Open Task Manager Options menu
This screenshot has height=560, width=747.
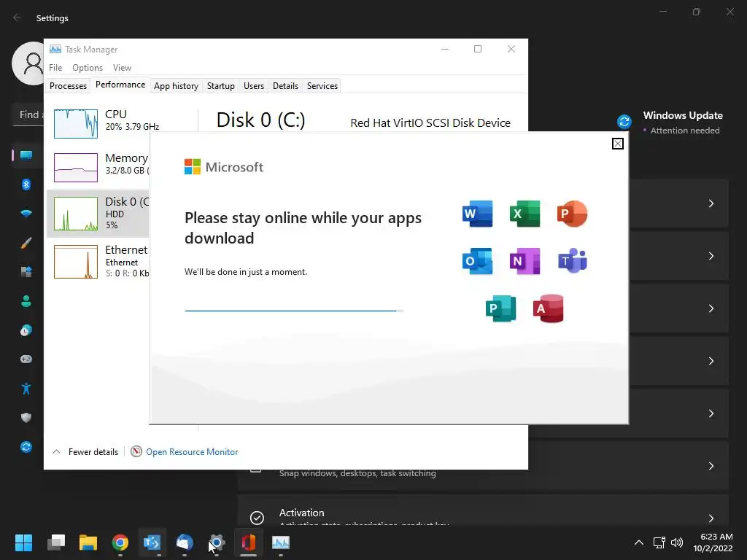click(x=88, y=68)
